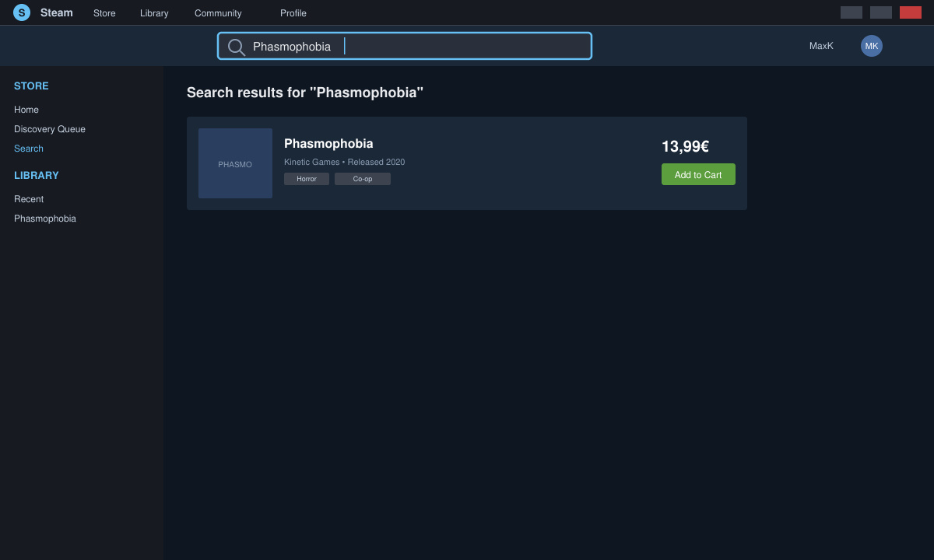934x560 pixels.
Task: Select Search in the Store sidebar
Action: [x=29, y=149]
